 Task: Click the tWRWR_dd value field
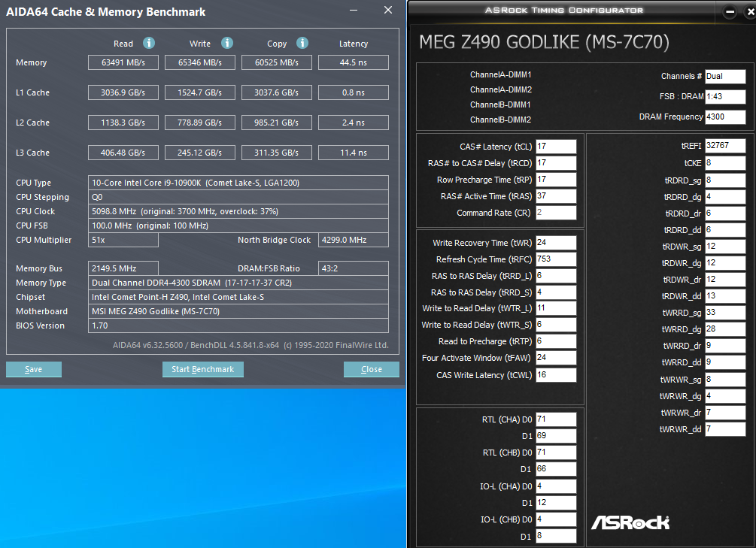(x=725, y=429)
